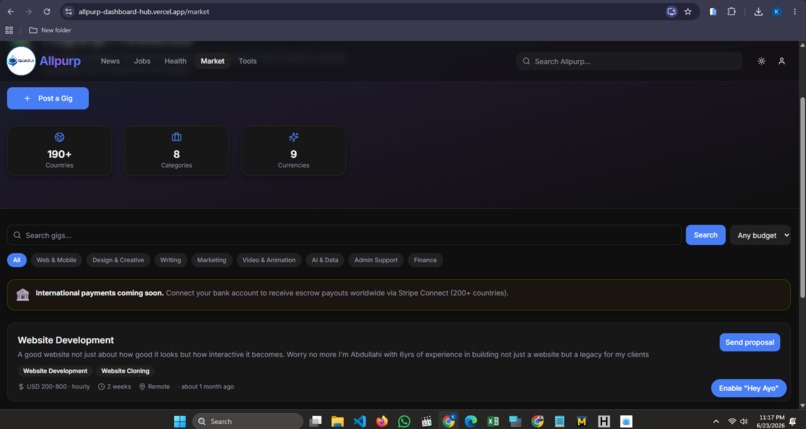This screenshot has height=429, width=806.
Task: Click the page vertical scrollbar
Action: (802, 197)
